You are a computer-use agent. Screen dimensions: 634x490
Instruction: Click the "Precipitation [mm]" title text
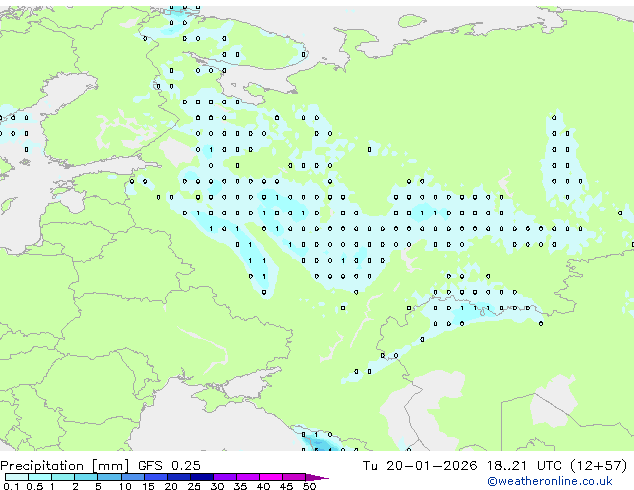coord(65,466)
